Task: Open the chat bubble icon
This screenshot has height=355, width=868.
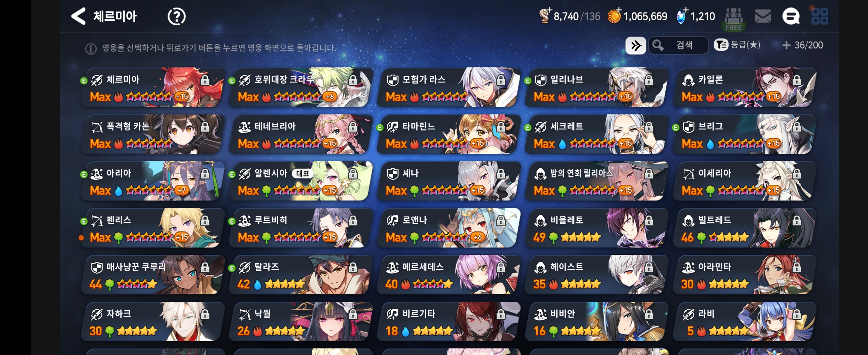Action: coord(790,16)
